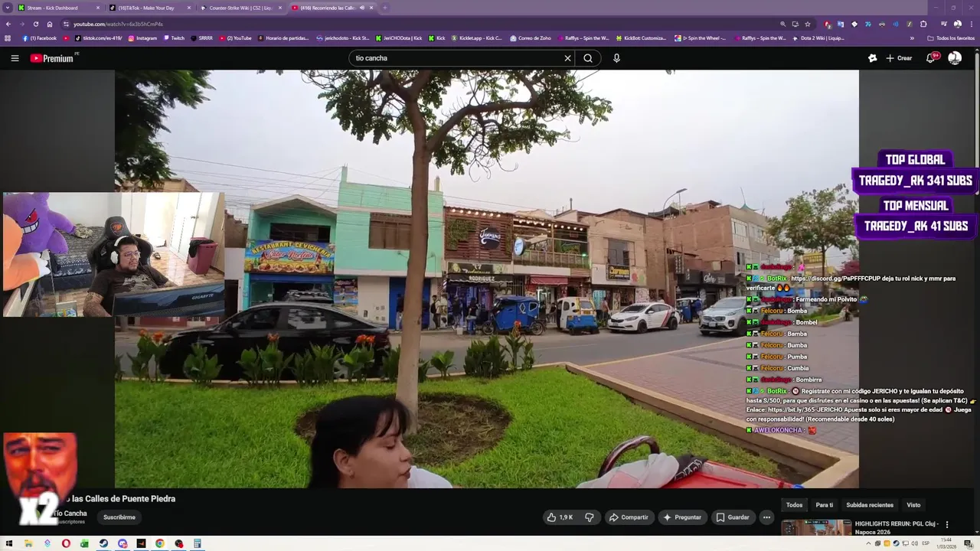Screen dimensions: 980x551
Task: Open the Twitch bookmark
Action: (174, 38)
